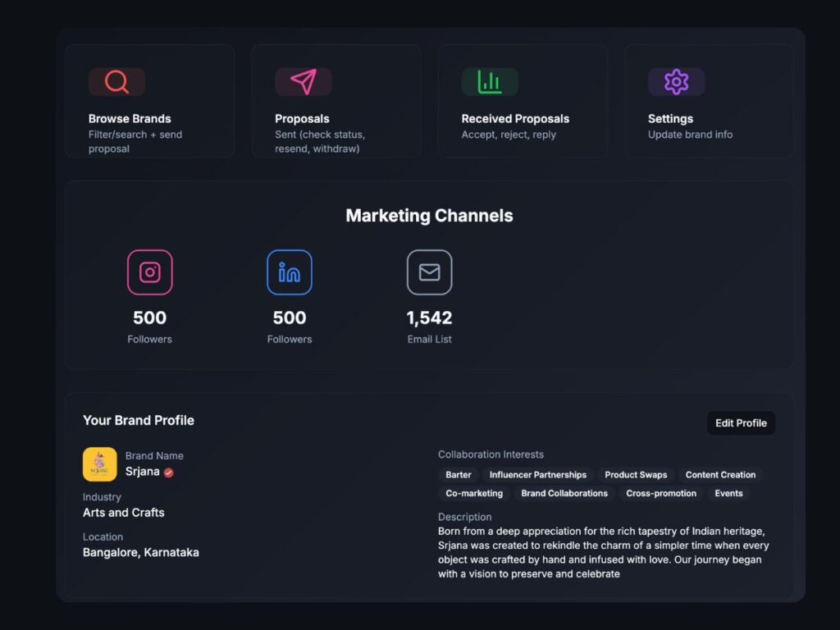Click the Proposals paper plane icon

point(304,82)
